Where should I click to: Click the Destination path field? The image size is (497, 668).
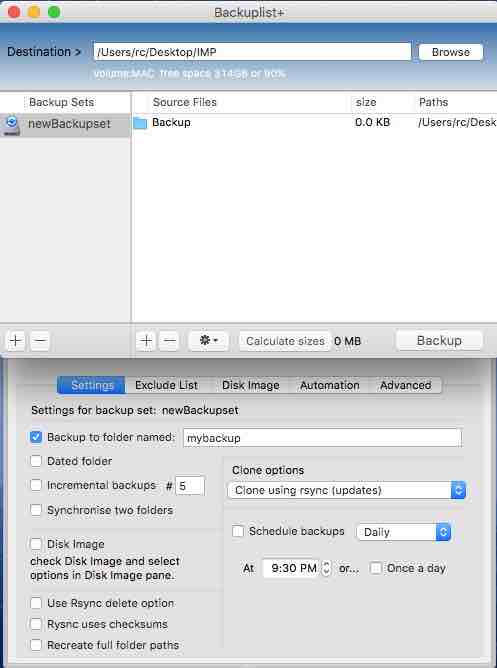pyautogui.click(x=252, y=52)
